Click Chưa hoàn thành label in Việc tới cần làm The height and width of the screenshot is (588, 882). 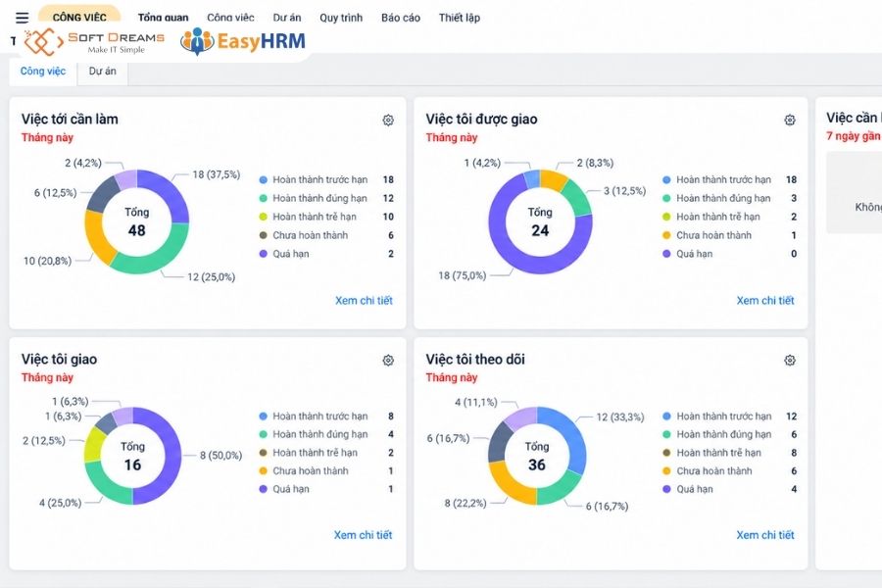(311, 235)
